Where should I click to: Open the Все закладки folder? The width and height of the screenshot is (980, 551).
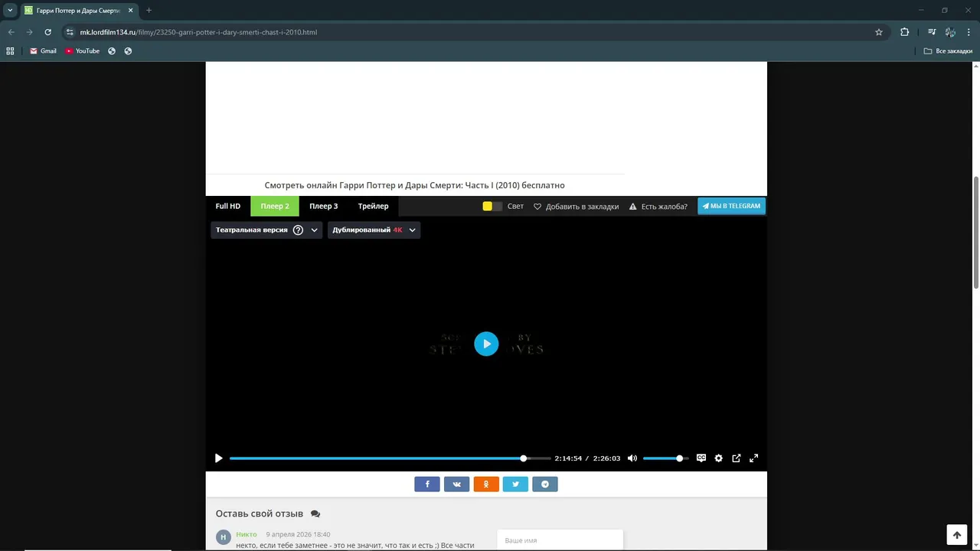point(948,51)
